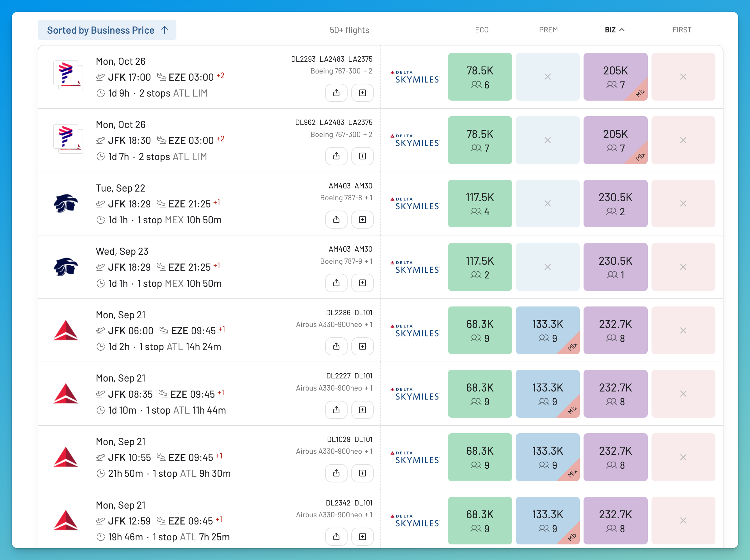Expand details for DL2342 JFK 12:59 flight
This screenshot has height=560, width=750.
[x=363, y=537]
